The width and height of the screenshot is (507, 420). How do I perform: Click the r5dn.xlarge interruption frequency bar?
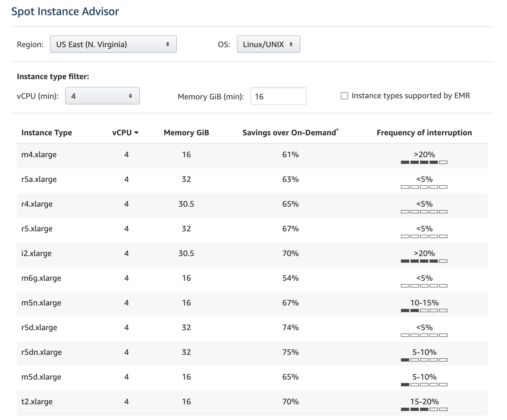(424, 360)
